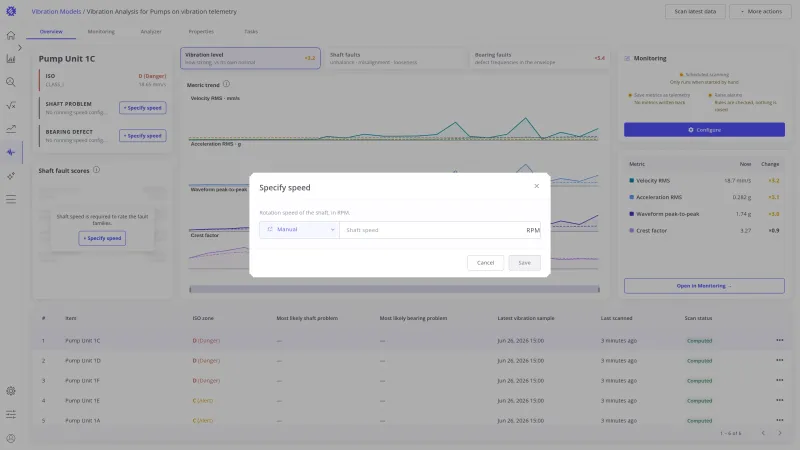Show info for Shaft fault scores
The height and width of the screenshot is (450, 800).
click(x=96, y=170)
